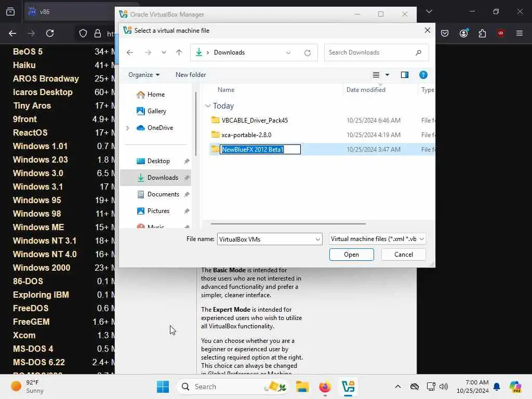
Task: Open Windows Start menu
Action: click(x=163, y=387)
